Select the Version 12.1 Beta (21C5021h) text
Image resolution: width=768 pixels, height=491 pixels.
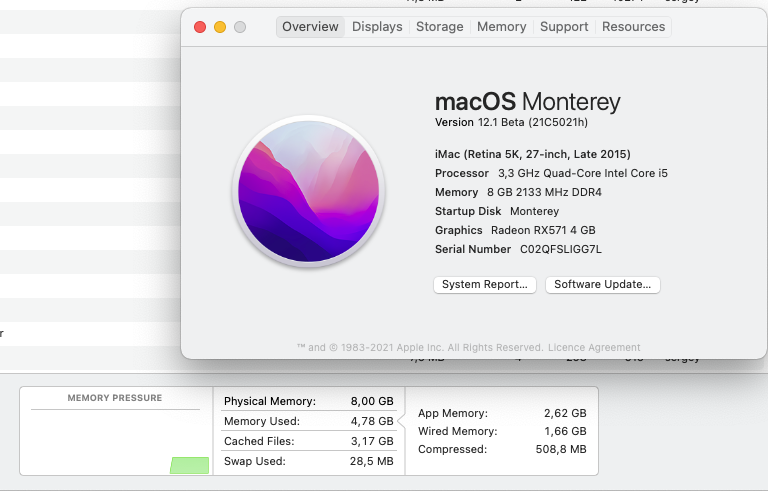click(511, 122)
